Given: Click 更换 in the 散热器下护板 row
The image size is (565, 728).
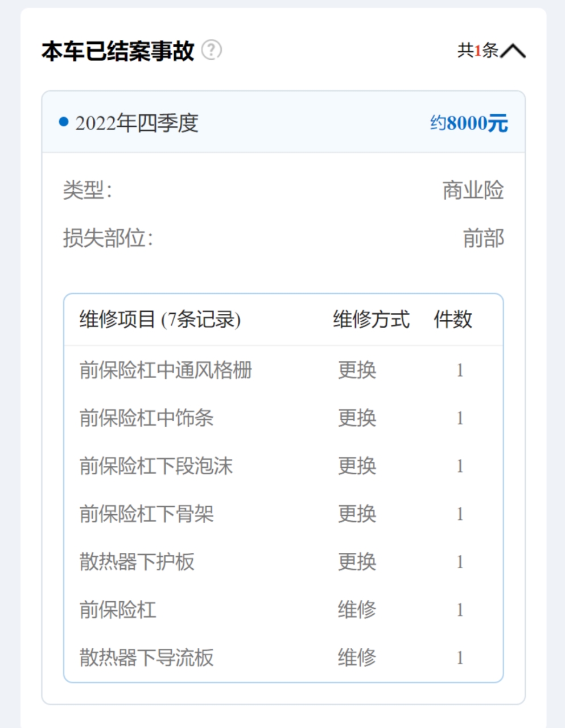Looking at the screenshot, I should tap(357, 562).
